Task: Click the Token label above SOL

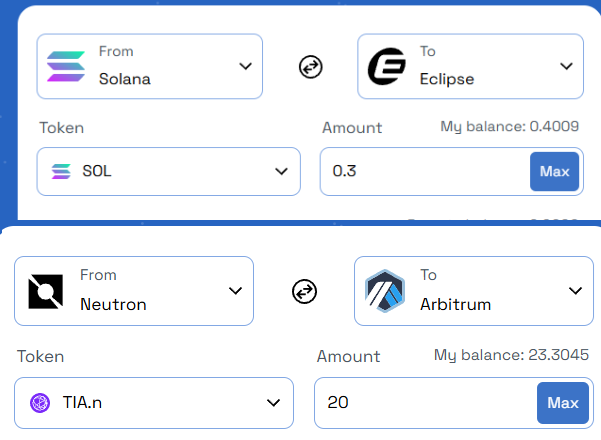Action: [x=62, y=128]
